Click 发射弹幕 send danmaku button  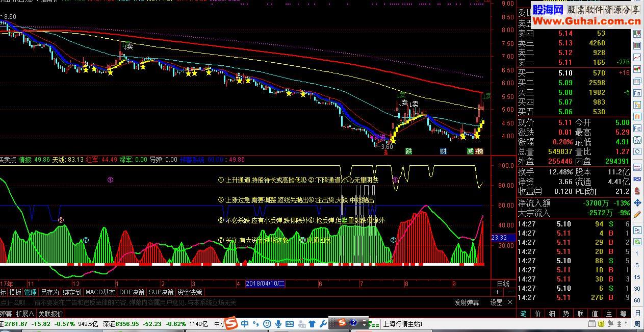467,303
